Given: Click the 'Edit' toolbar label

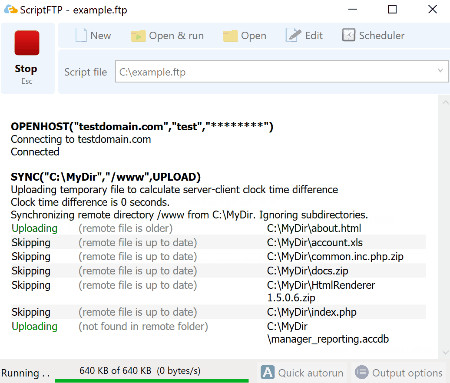Looking at the screenshot, I should [314, 35].
